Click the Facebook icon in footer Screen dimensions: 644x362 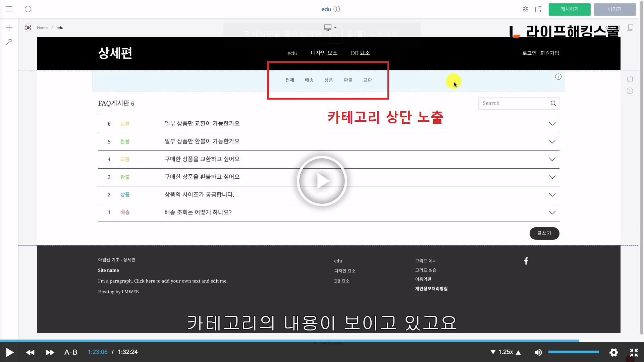coord(526,261)
